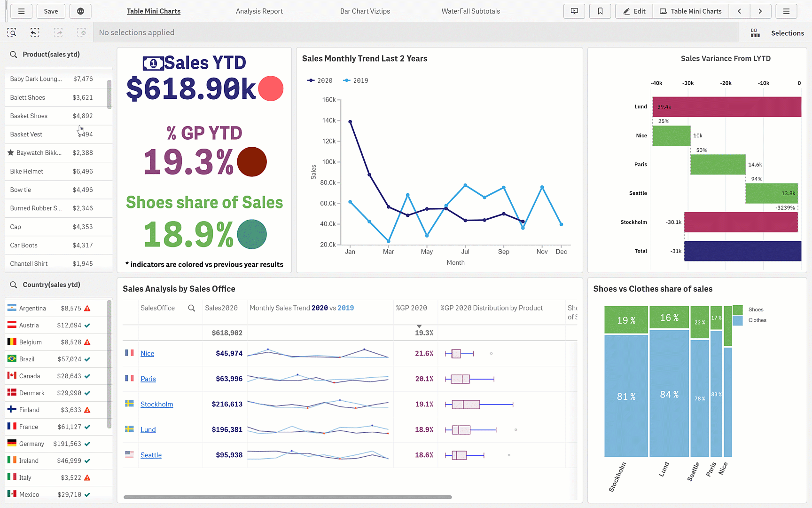
Task: Open the Stockholm sales office link
Action: [x=156, y=404]
